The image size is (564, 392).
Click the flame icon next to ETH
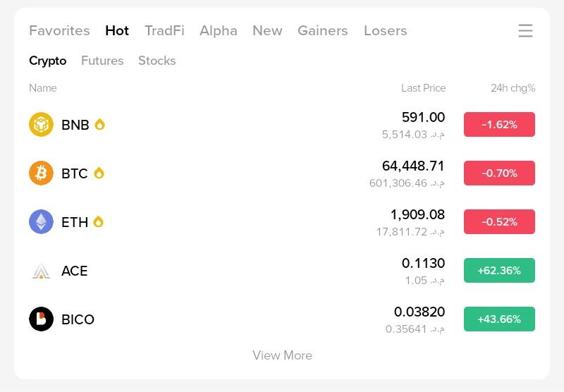[98, 221]
